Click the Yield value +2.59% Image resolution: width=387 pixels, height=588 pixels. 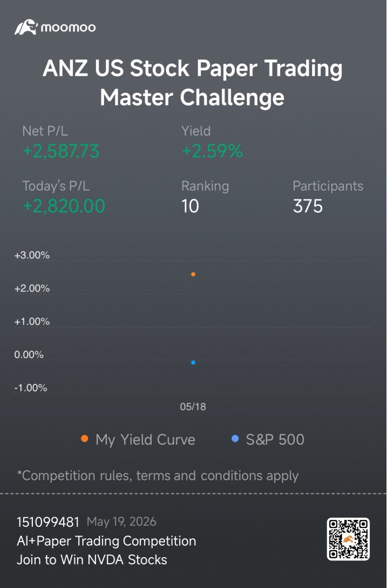coord(213,151)
